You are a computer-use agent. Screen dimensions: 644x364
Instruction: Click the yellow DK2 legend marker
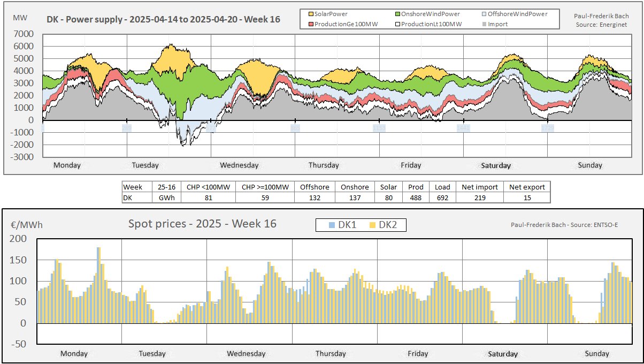pos(374,225)
